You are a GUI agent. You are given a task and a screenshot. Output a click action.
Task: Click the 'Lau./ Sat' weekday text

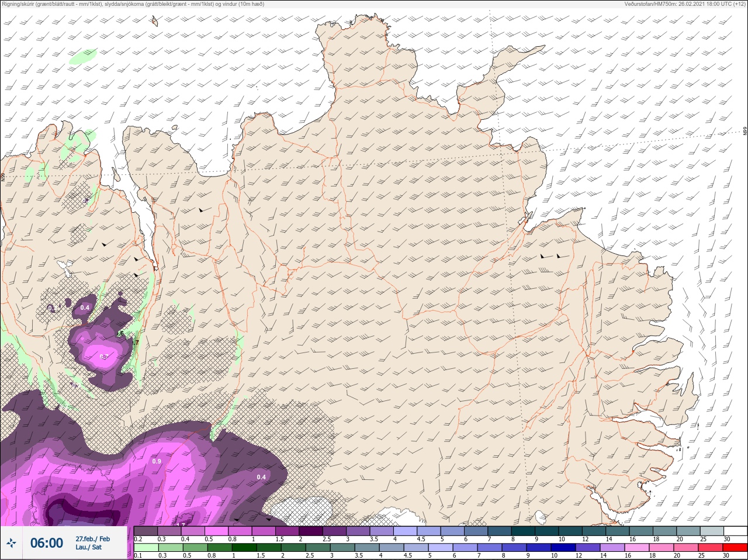[88, 548]
